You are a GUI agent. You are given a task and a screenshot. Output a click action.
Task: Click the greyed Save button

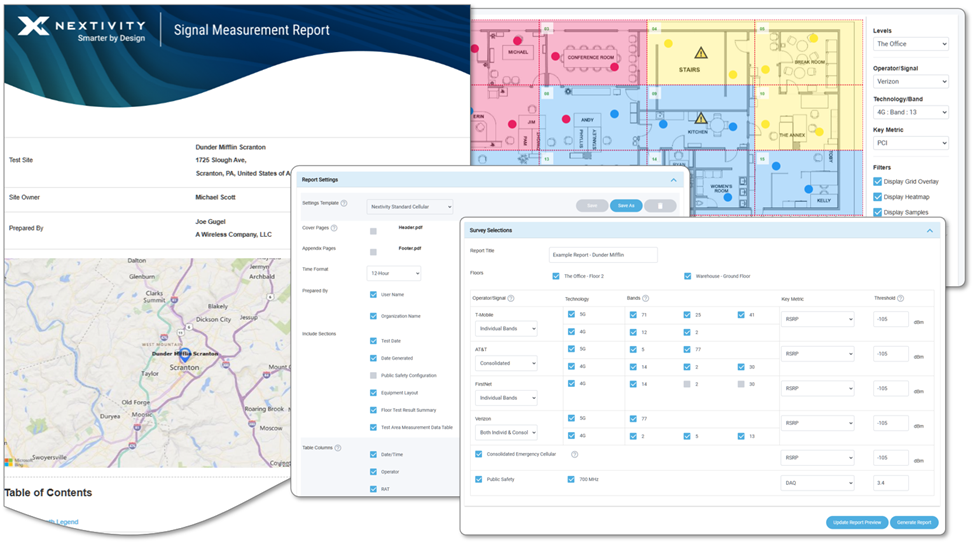(x=592, y=206)
